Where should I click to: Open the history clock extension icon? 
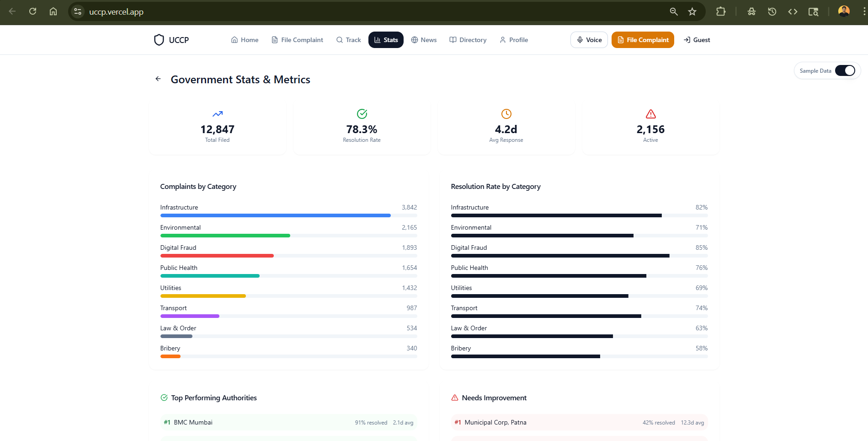tap(772, 11)
